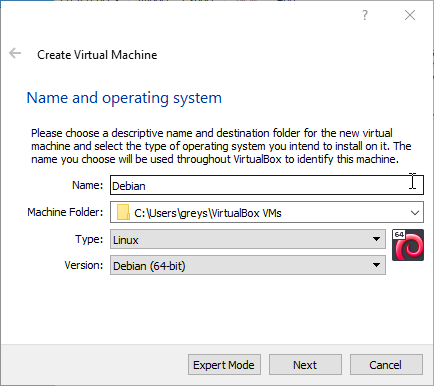The image size is (434, 386).
Task: Click the 'Machine Folder:' label
Action: [x=65, y=212]
